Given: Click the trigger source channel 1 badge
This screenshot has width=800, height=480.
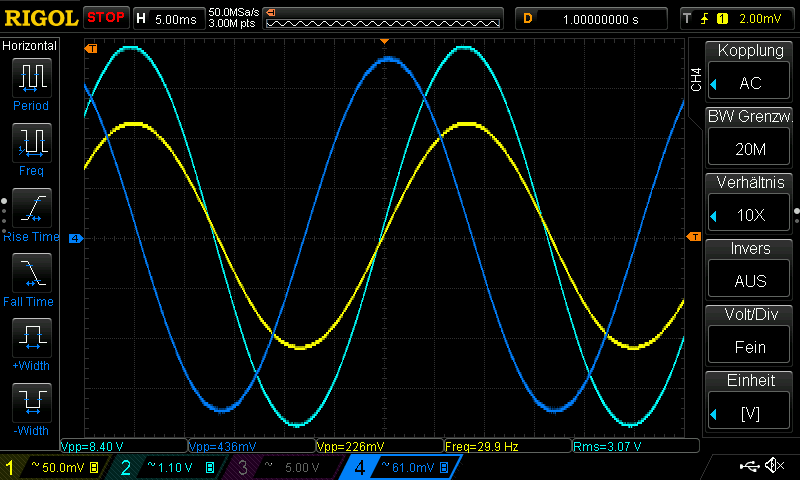Looking at the screenshot, I should click(x=722, y=19).
